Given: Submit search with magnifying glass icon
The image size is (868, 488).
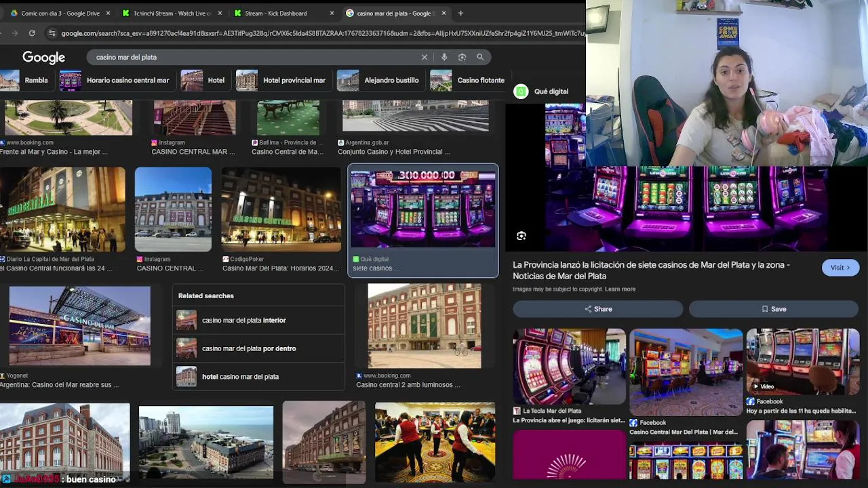Looking at the screenshot, I should [480, 57].
